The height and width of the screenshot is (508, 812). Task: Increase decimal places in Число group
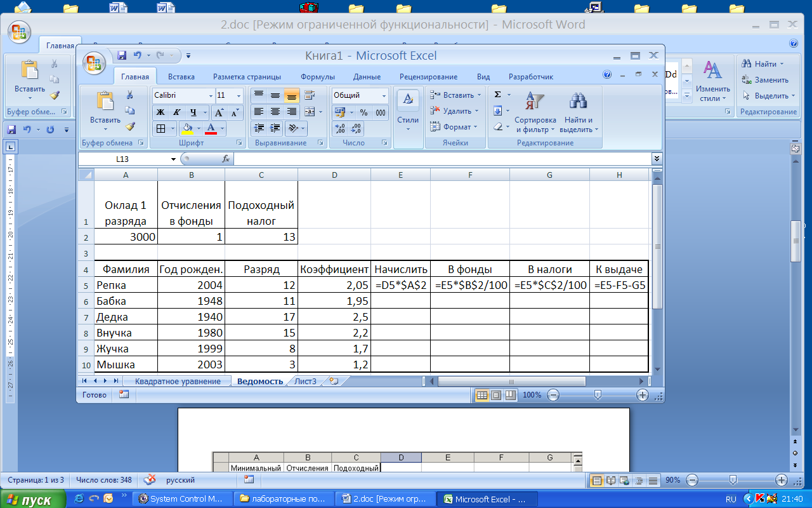coord(340,129)
